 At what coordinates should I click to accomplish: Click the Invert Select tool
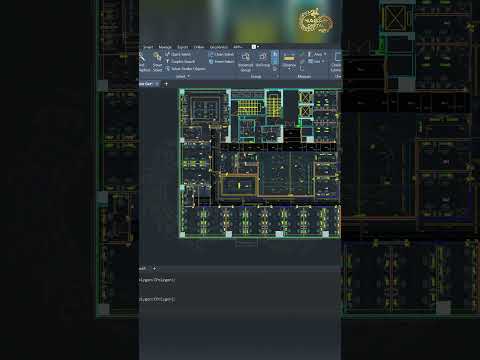222,61
